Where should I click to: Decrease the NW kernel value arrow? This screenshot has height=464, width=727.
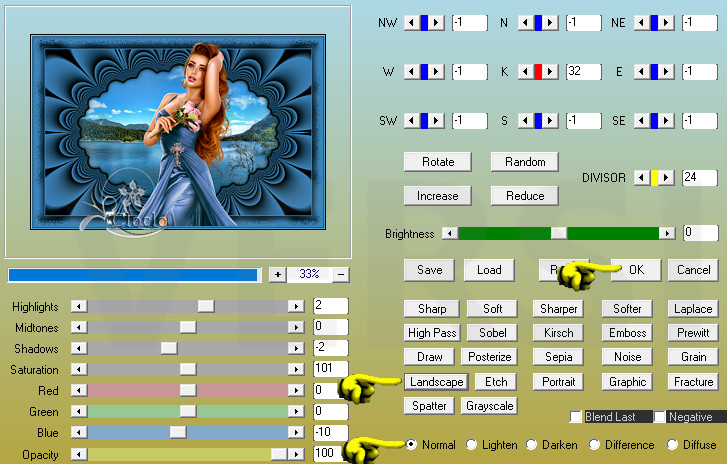click(x=410, y=23)
